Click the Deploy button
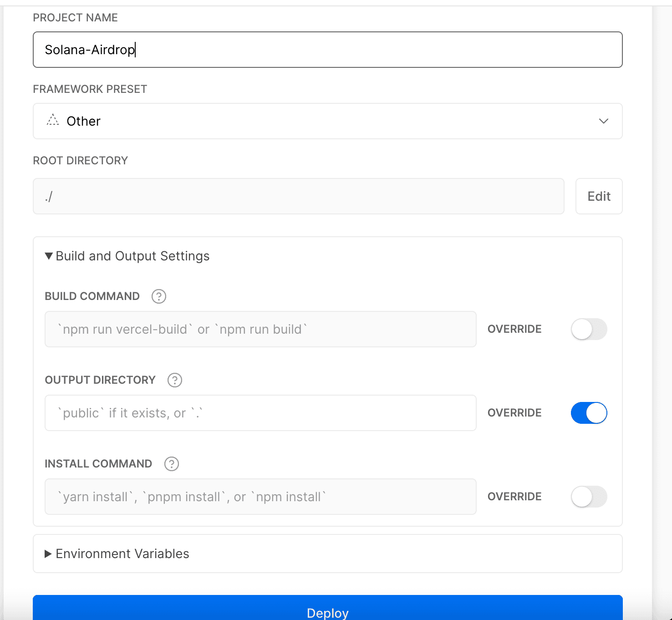672x620 pixels. [327, 612]
